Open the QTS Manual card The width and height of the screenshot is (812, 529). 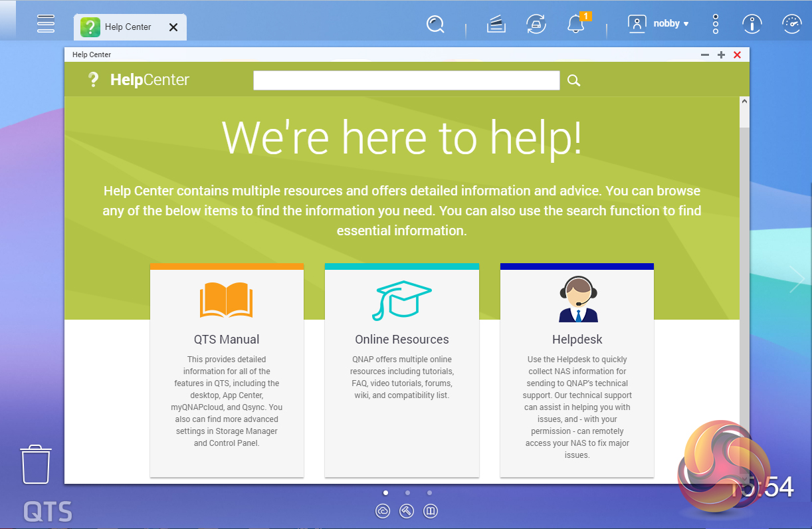pyautogui.click(x=227, y=370)
